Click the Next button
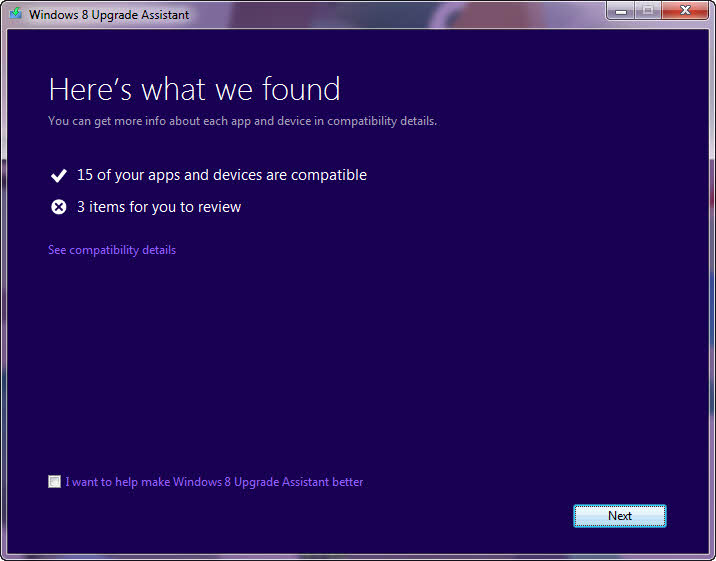The height and width of the screenshot is (561, 716). pos(620,516)
